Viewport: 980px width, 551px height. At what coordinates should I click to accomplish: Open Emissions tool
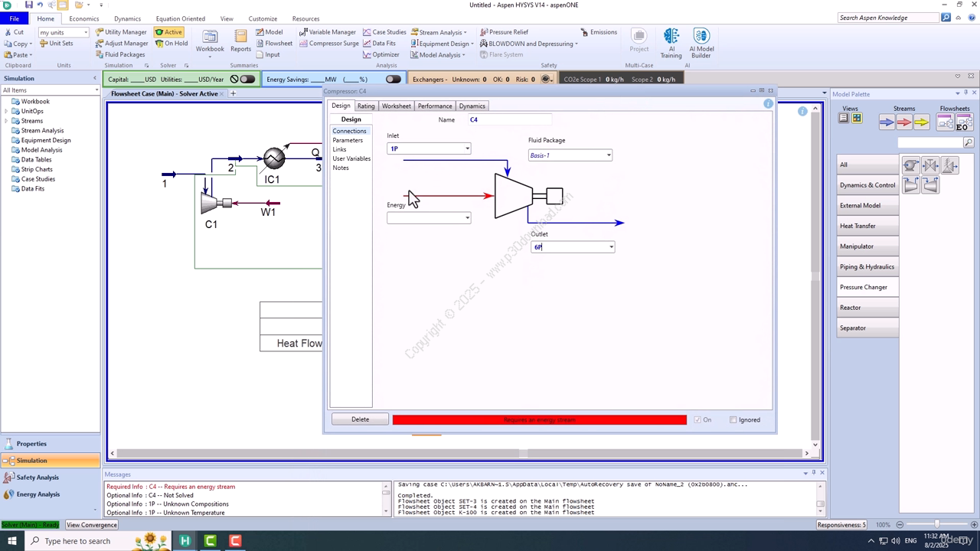[x=599, y=32]
